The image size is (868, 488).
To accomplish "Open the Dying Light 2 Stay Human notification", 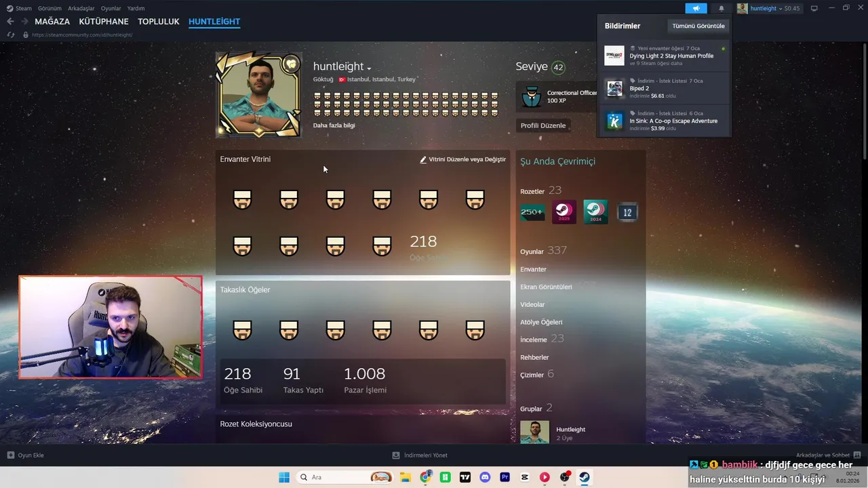I will coord(664,56).
